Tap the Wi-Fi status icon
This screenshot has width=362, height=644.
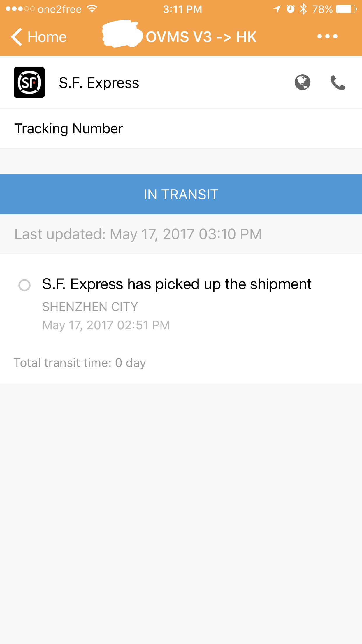click(x=92, y=9)
